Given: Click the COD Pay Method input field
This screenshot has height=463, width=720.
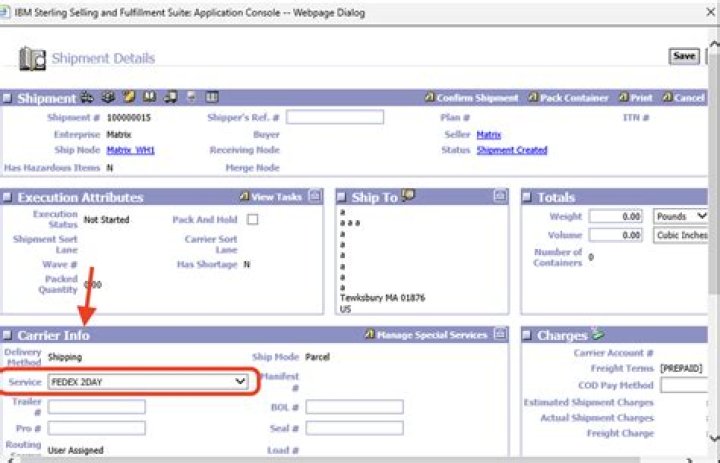Looking at the screenshot, I should pos(684,385).
